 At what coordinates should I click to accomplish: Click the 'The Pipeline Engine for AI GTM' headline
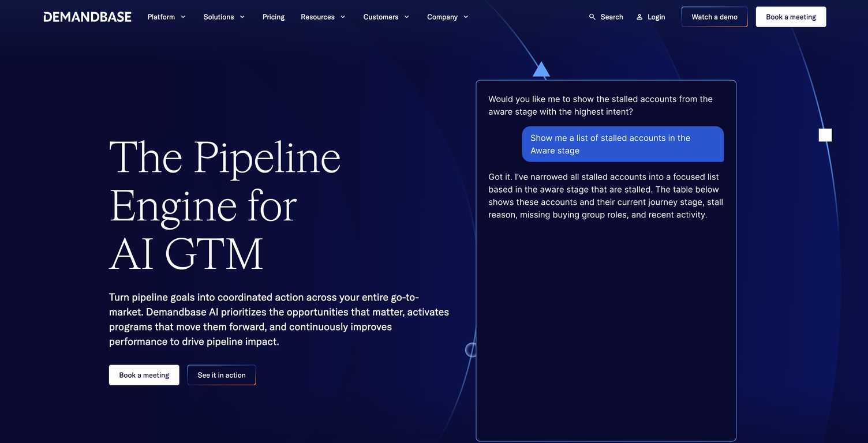(225, 205)
